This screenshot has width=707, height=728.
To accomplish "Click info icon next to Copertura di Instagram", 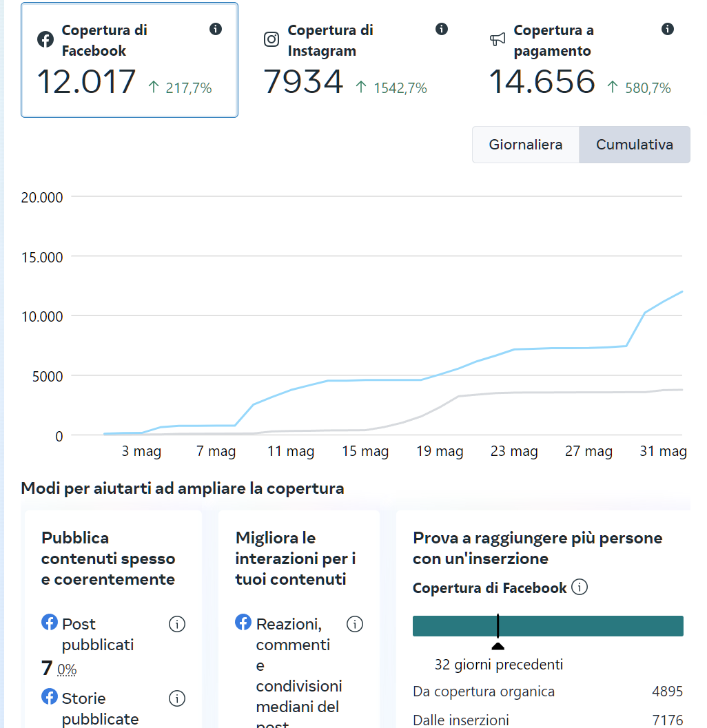I will pyautogui.click(x=442, y=29).
